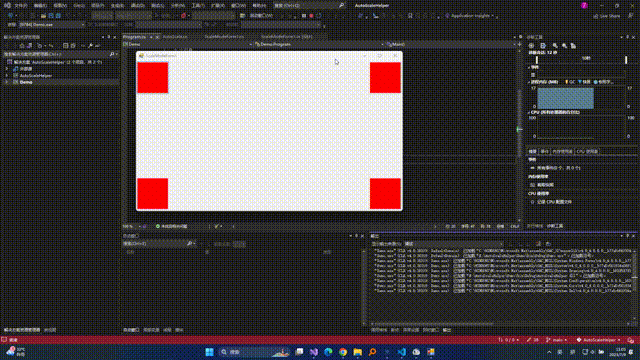This screenshot has width=640, height=360.
Task: Click the Home icon in Solution Explorer toolbar
Action: coord(22,46)
